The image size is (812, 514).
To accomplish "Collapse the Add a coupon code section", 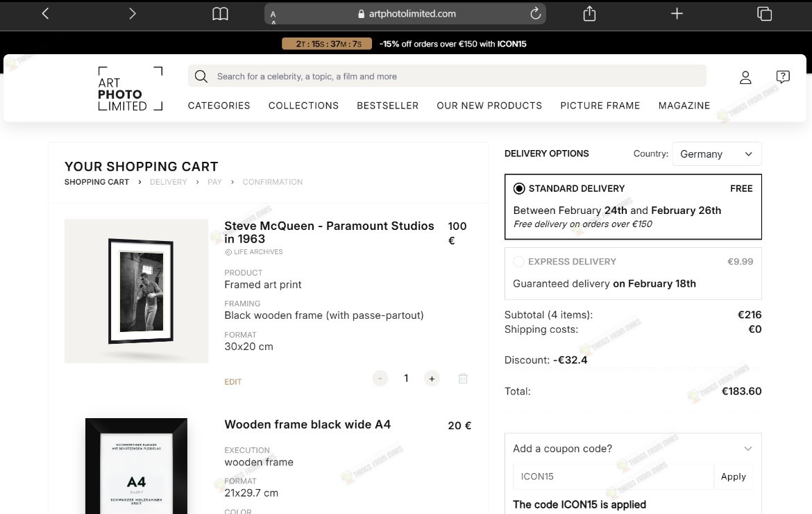I will tap(747, 449).
